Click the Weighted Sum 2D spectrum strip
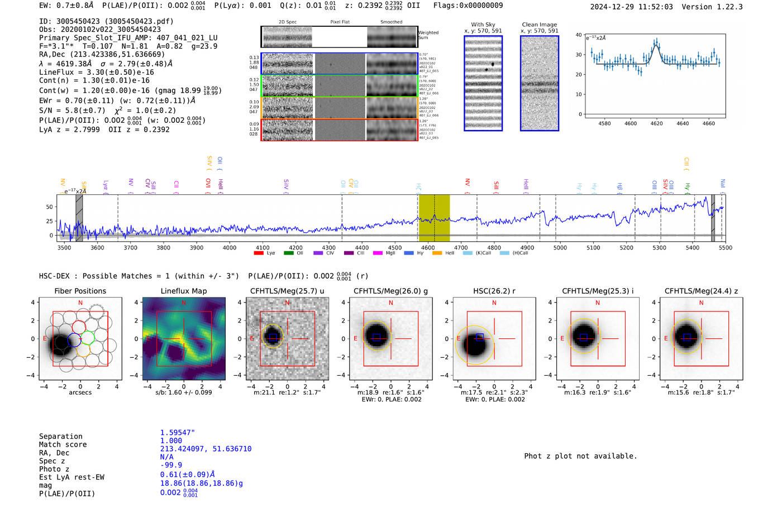This screenshot has height=532, width=782. (339, 37)
